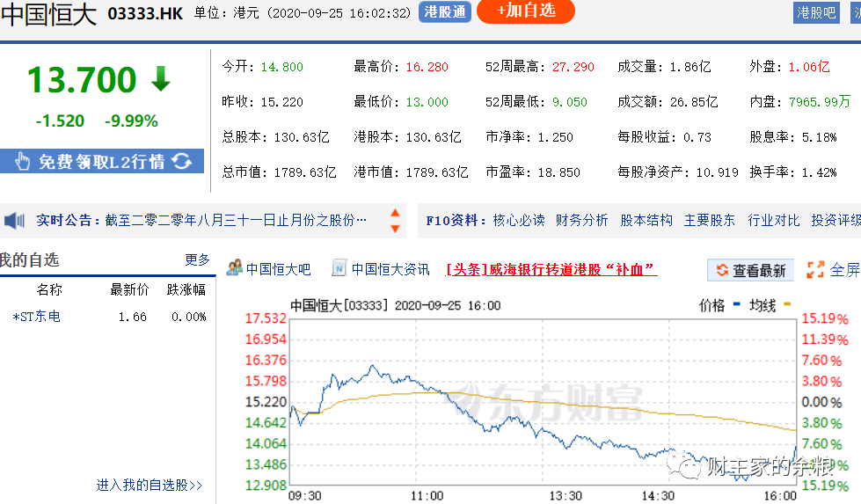This screenshot has height=504, width=861.
Task: Show next announcement with down arrow
Action: coord(395,229)
